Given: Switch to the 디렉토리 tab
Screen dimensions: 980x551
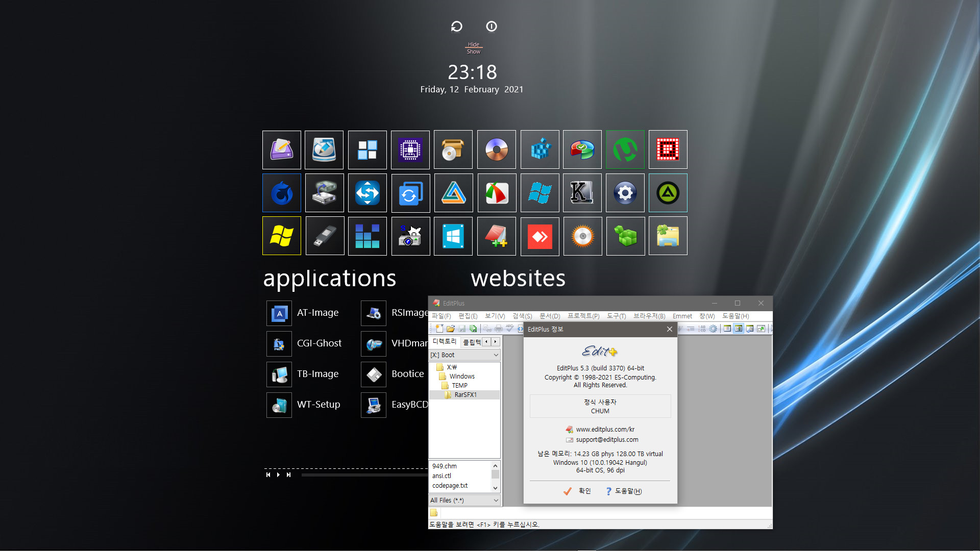Looking at the screenshot, I should 444,341.
